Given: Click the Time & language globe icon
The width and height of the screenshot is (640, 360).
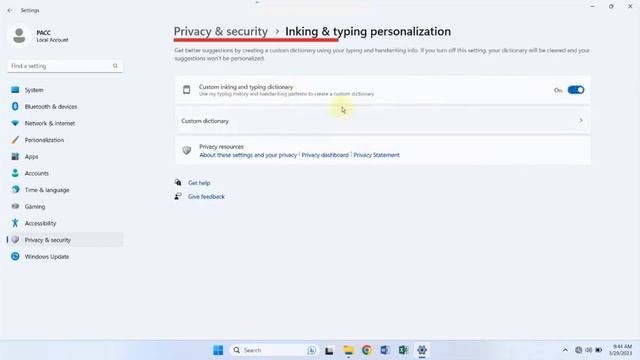Looking at the screenshot, I should point(15,190).
